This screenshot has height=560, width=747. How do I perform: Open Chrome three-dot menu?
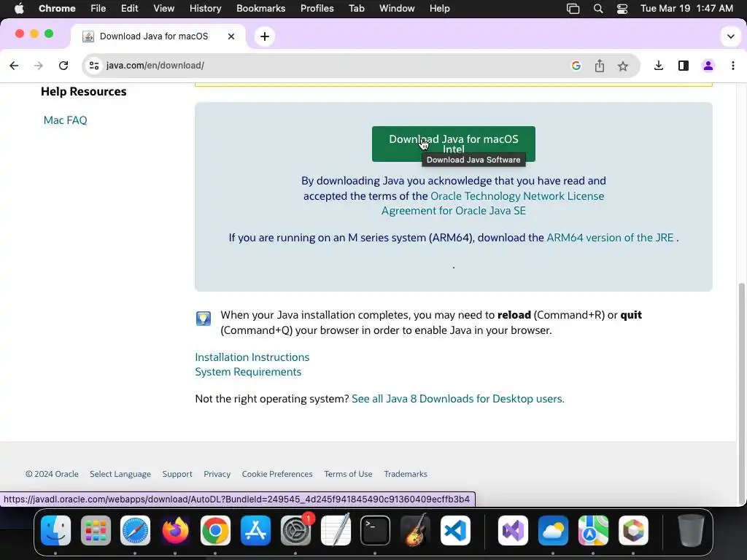(x=732, y=66)
